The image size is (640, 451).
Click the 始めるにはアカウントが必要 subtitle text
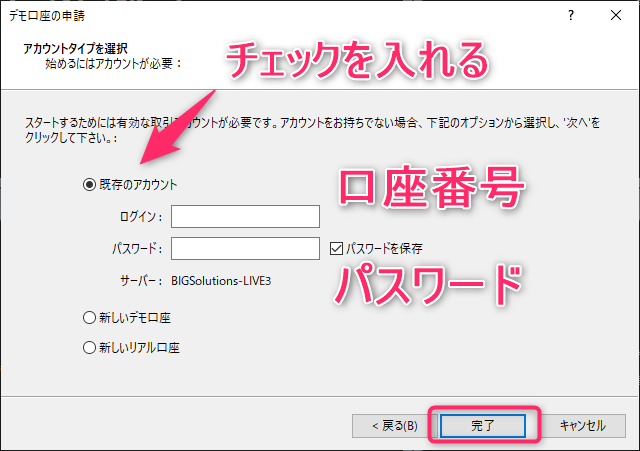pyautogui.click(x=113, y=64)
